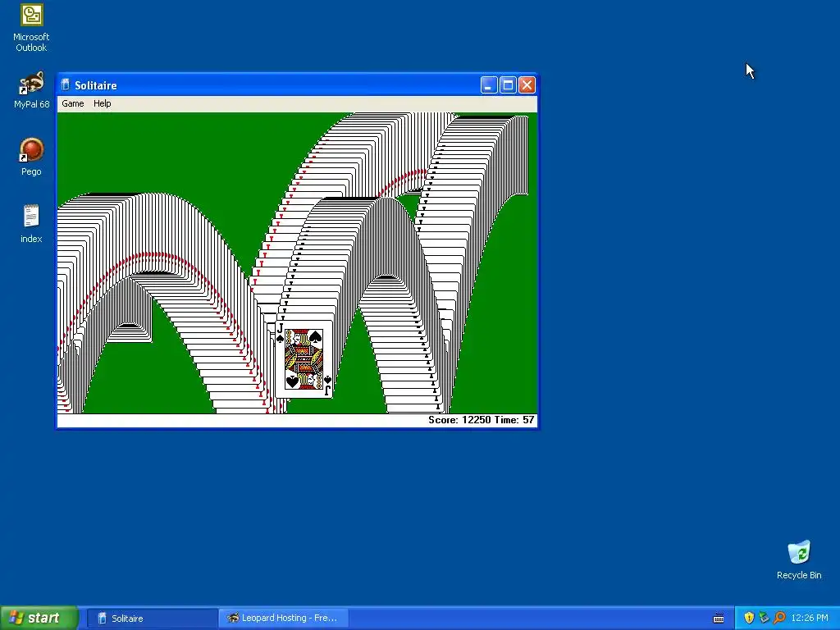This screenshot has width=840, height=630.
Task: Click the Solitaire title bar card icon
Action: click(x=66, y=84)
